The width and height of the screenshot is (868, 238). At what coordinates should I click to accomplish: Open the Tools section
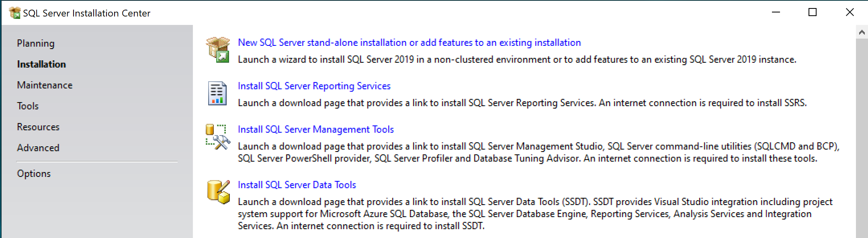coord(28,106)
